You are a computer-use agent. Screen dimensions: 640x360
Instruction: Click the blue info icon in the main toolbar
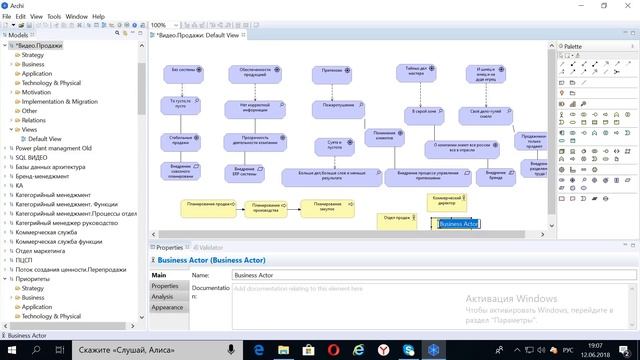point(134,25)
